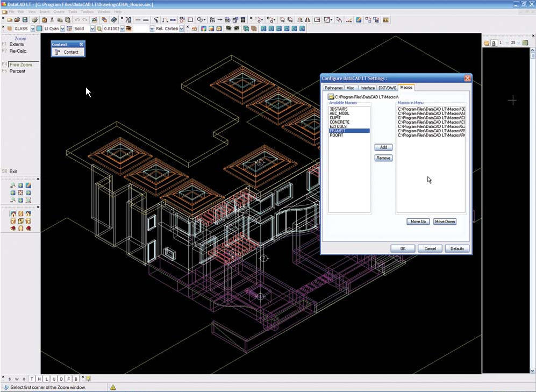Toggle the L button in bottom bar

pyautogui.click(x=47, y=379)
